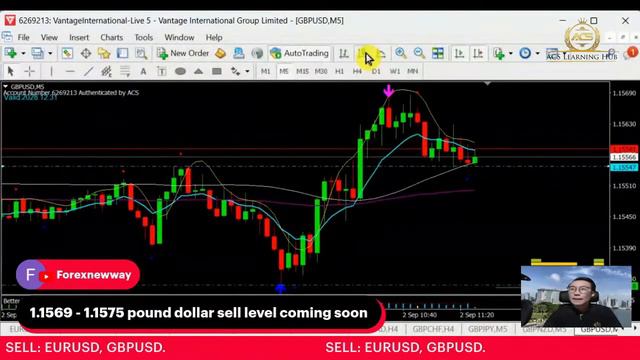The height and width of the screenshot is (360, 640).
Task: Click the '2 Sep 10:40' time label
Action: tap(419, 315)
